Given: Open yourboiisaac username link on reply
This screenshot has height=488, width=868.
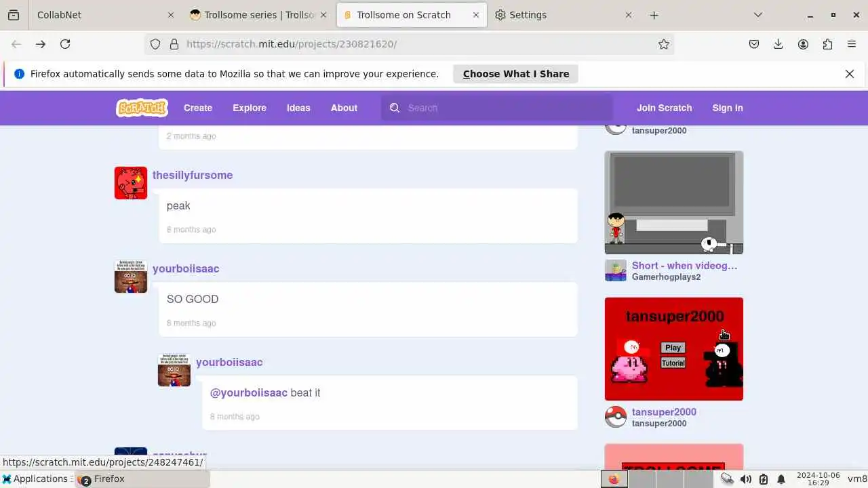Looking at the screenshot, I should tap(229, 362).
